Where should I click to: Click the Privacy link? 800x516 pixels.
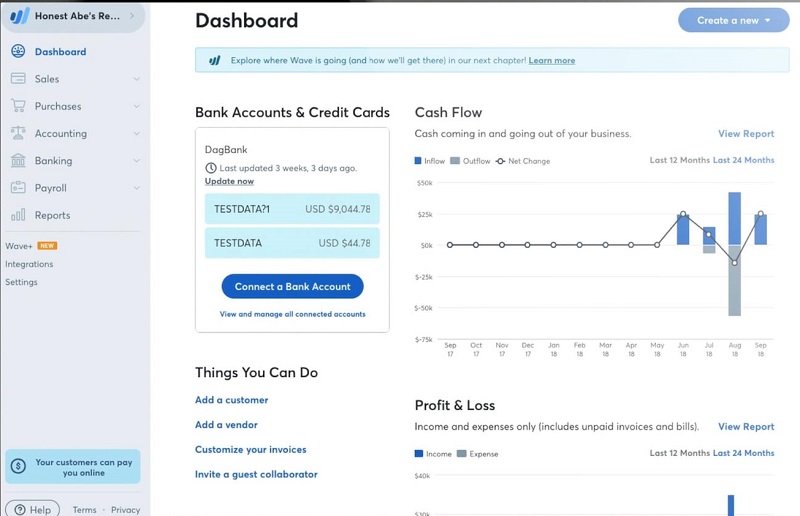pyautogui.click(x=126, y=510)
